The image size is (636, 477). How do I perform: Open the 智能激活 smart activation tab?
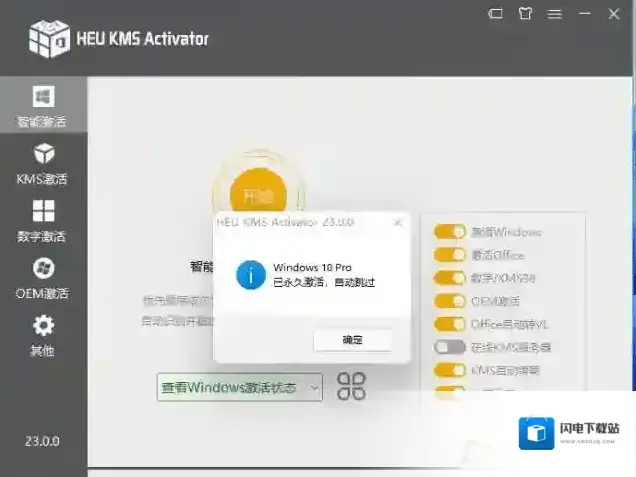click(x=43, y=107)
